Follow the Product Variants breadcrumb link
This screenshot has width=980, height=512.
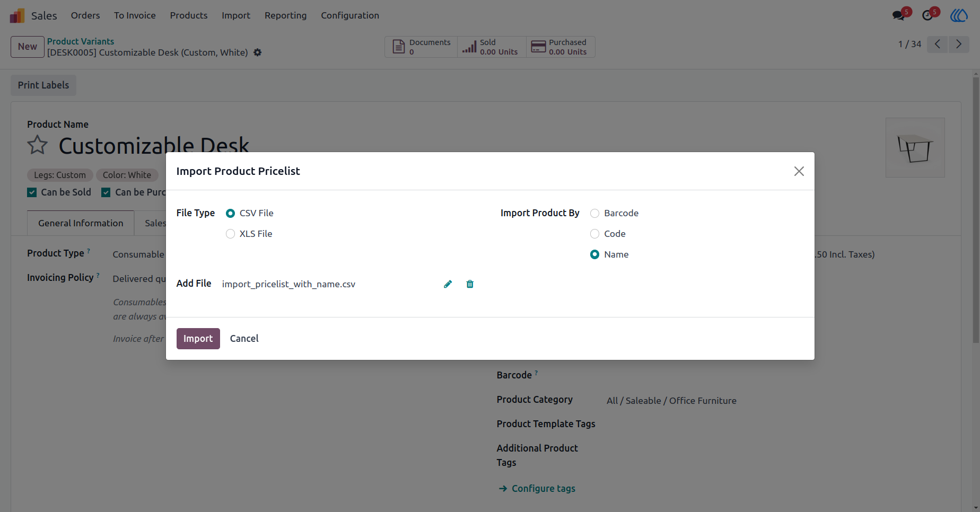click(x=81, y=41)
